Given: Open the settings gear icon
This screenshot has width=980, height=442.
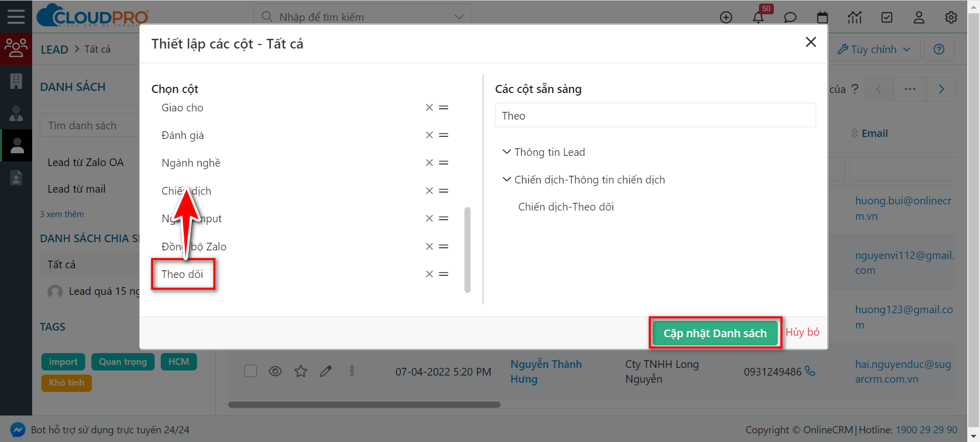Looking at the screenshot, I should (951, 17).
